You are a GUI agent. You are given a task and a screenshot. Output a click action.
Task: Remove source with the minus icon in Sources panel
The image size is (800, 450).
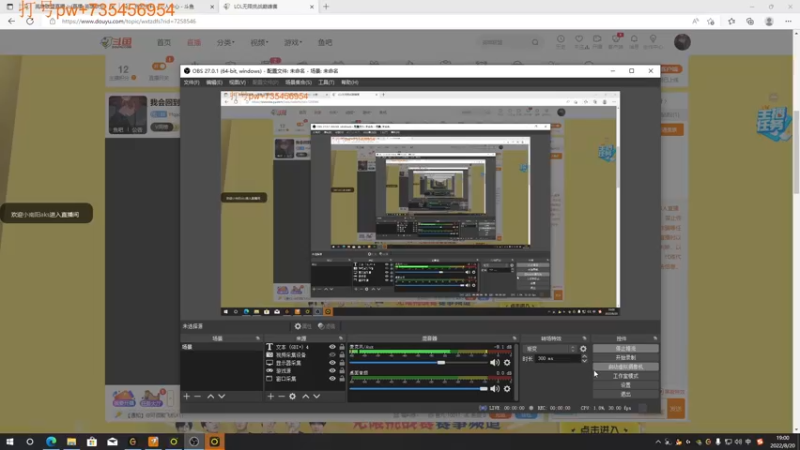pyautogui.click(x=281, y=396)
